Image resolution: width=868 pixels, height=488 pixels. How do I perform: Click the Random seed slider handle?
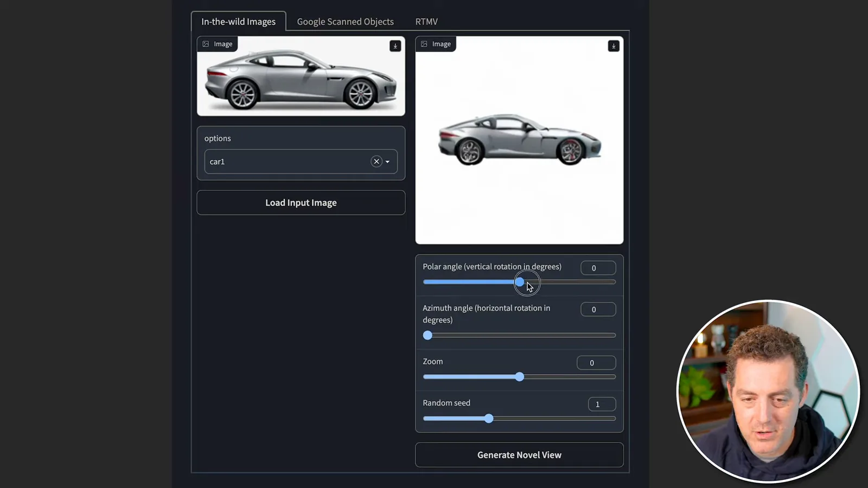pos(489,419)
